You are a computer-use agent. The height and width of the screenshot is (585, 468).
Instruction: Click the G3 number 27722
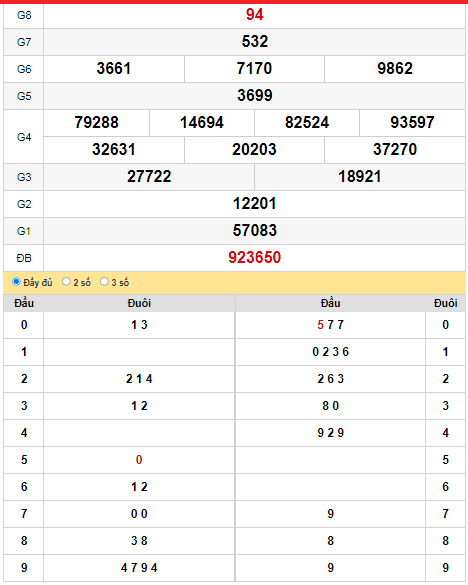[149, 176]
